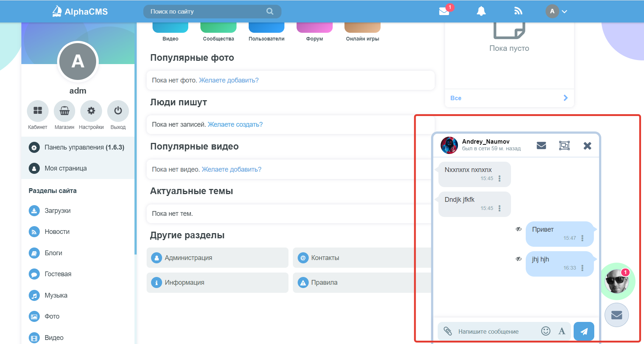Open Панель управления (1.6.3)
The image size is (644, 344).
pyautogui.click(x=78, y=147)
